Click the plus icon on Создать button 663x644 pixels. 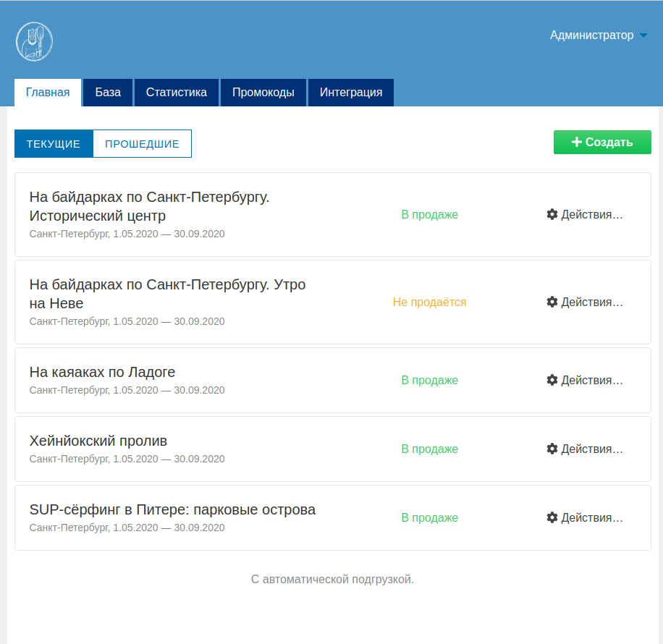tap(577, 142)
